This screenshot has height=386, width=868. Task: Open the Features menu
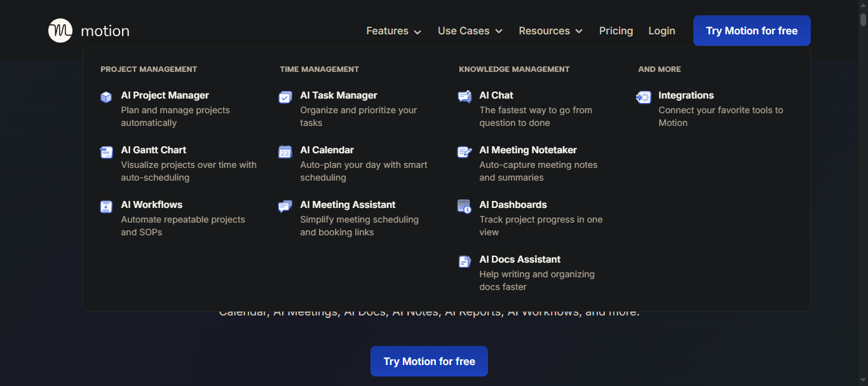[x=394, y=31]
